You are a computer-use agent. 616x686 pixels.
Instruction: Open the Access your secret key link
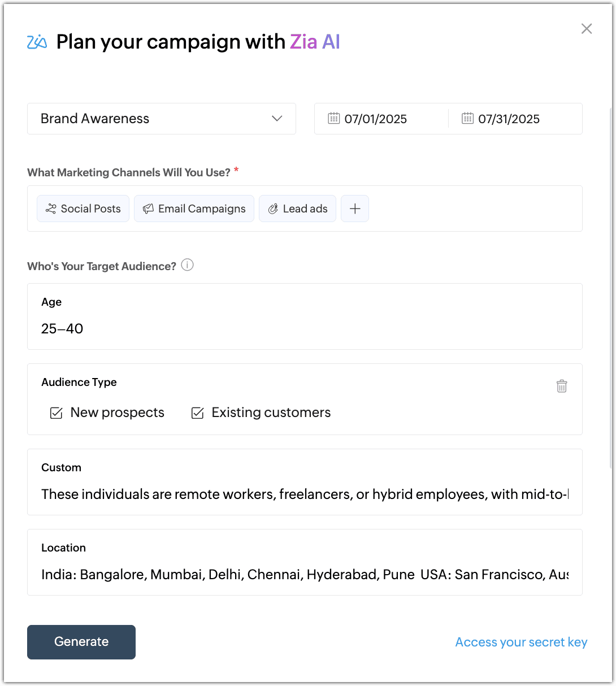pyautogui.click(x=521, y=642)
